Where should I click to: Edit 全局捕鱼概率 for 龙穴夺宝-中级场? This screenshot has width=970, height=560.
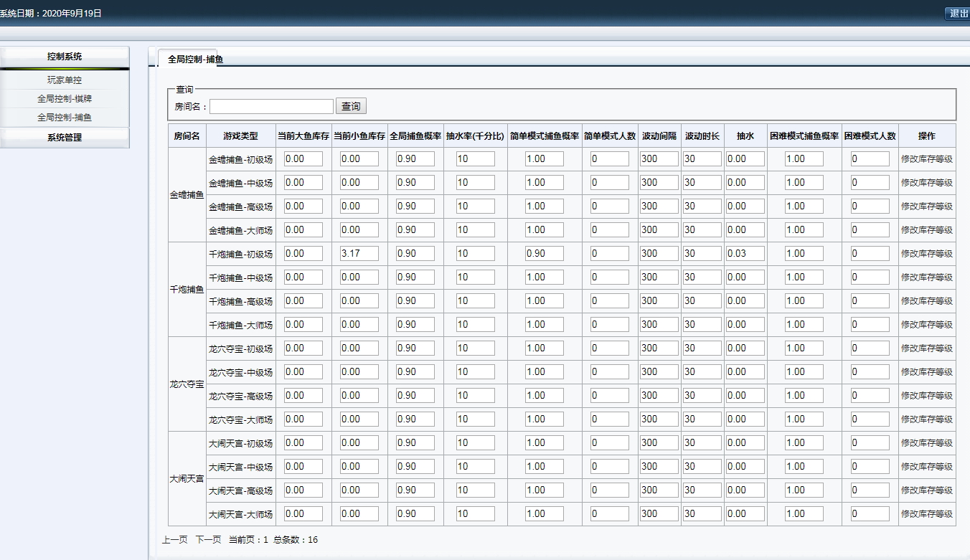tap(415, 372)
